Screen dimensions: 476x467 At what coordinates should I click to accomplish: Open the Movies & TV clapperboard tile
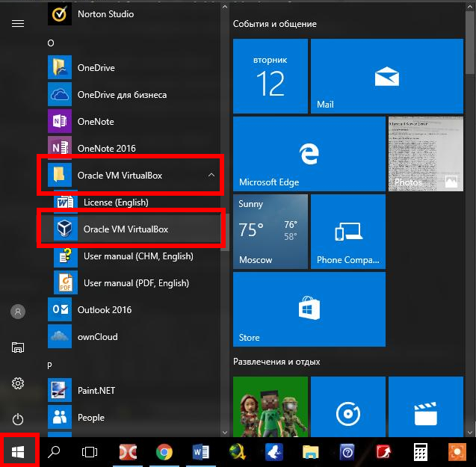(x=426, y=407)
